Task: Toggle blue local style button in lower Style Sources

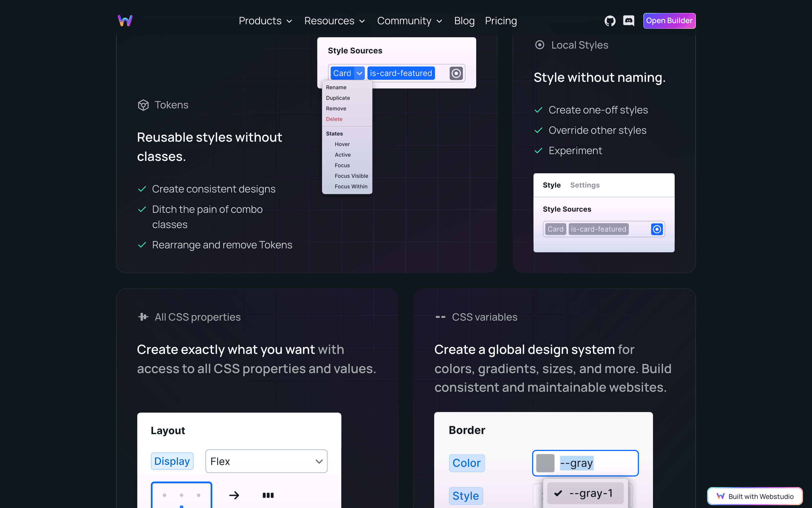Action: pos(657,229)
